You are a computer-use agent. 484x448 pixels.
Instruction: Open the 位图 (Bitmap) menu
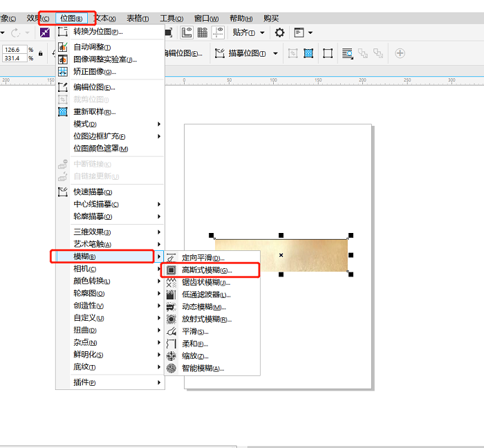click(x=71, y=19)
